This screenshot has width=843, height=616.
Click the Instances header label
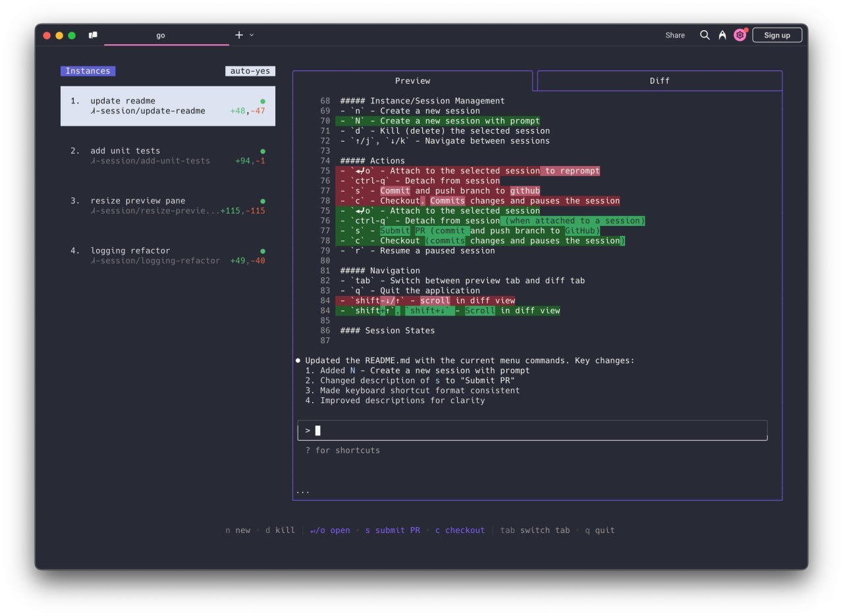[x=88, y=71]
